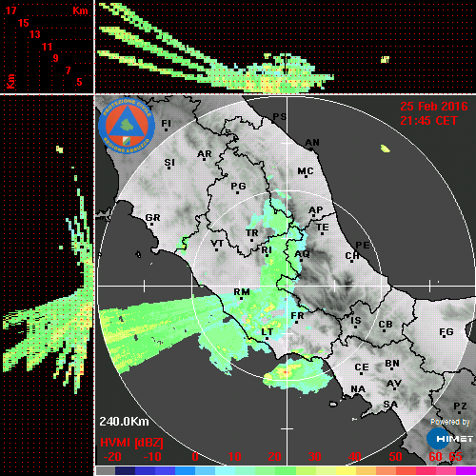Select the FI city label

tap(166, 123)
